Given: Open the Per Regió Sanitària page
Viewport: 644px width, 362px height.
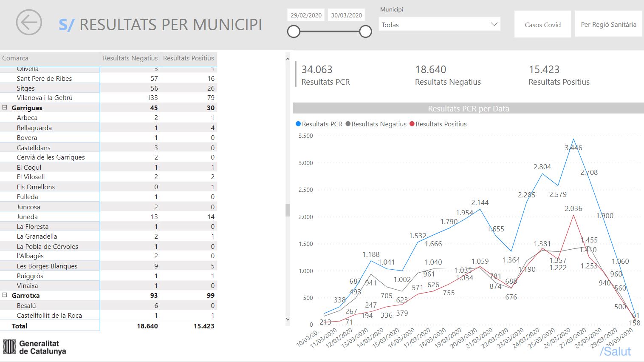Looking at the screenshot, I should pyautogui.click(x=608, y=25).
